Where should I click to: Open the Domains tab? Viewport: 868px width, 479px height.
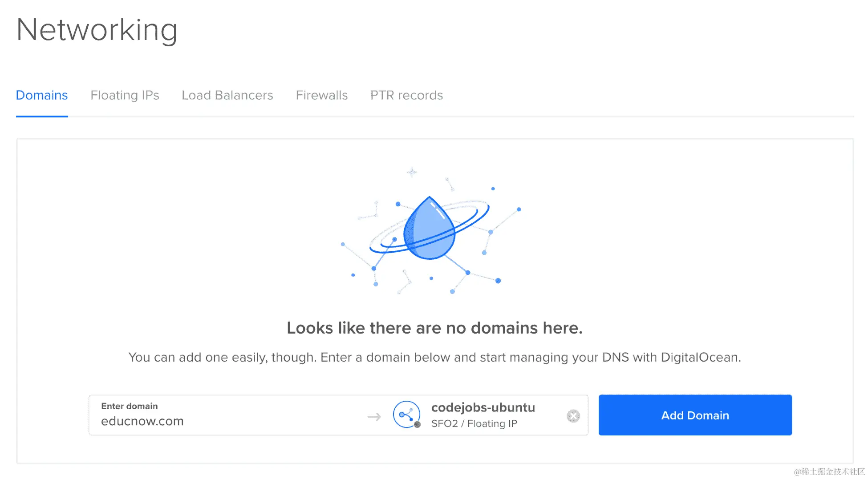42,95
